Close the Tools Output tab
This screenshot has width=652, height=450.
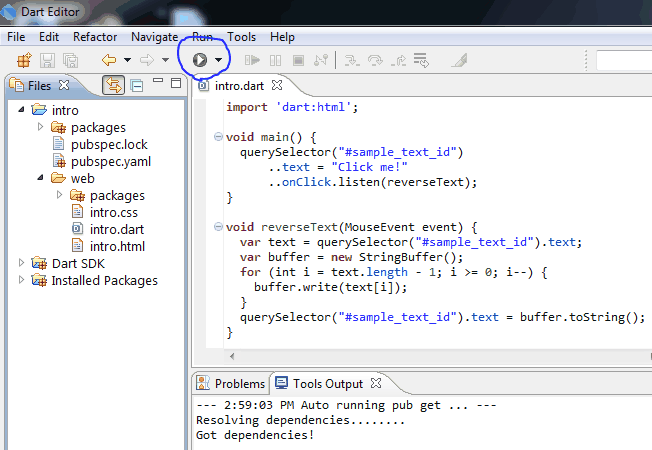point(376,383)
